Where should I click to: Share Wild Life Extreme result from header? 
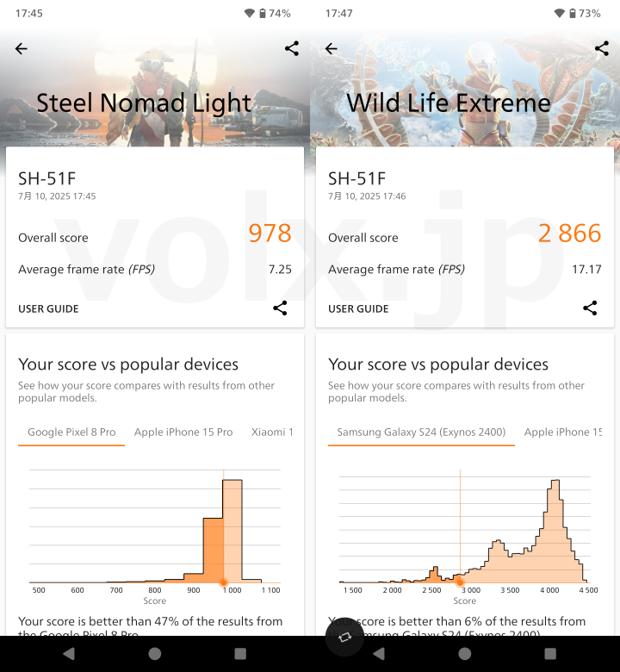click(602, 48)
